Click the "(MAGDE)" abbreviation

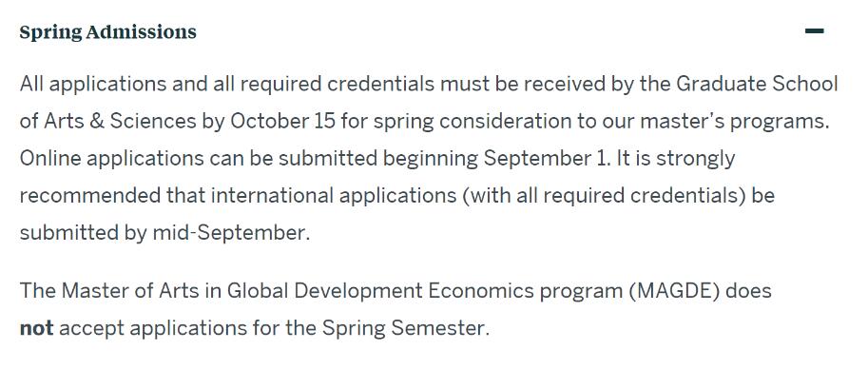pyautogui.click(x=674, y=291)
